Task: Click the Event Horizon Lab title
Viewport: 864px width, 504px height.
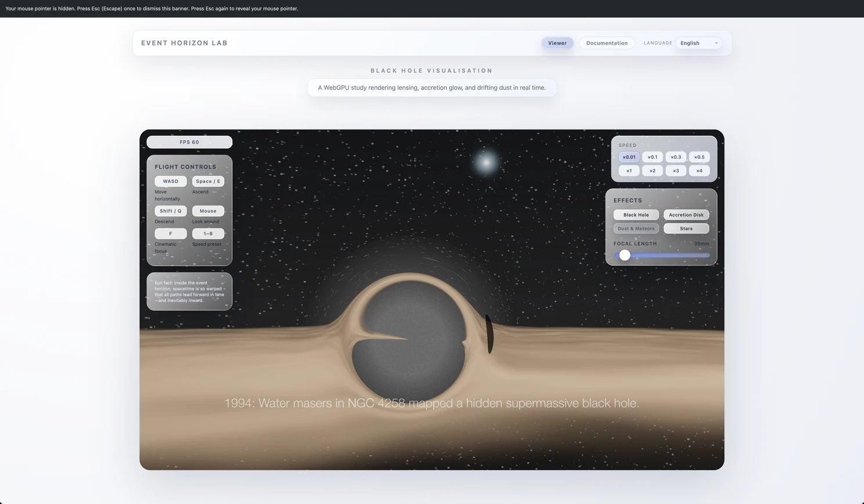Action: [184, 43]
